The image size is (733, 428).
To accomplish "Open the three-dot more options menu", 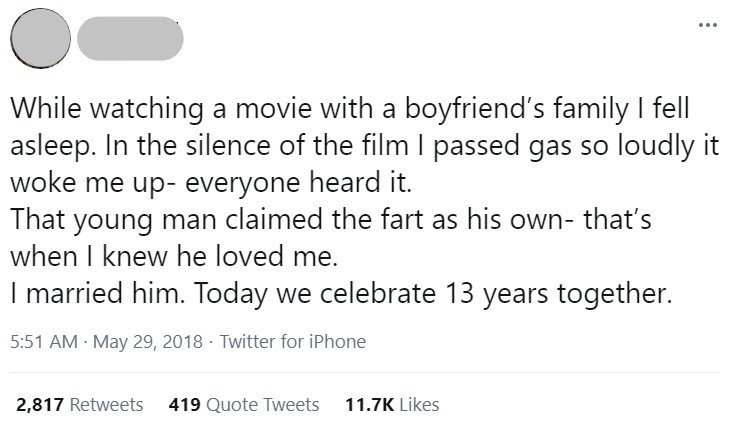I will click(708, 25).
